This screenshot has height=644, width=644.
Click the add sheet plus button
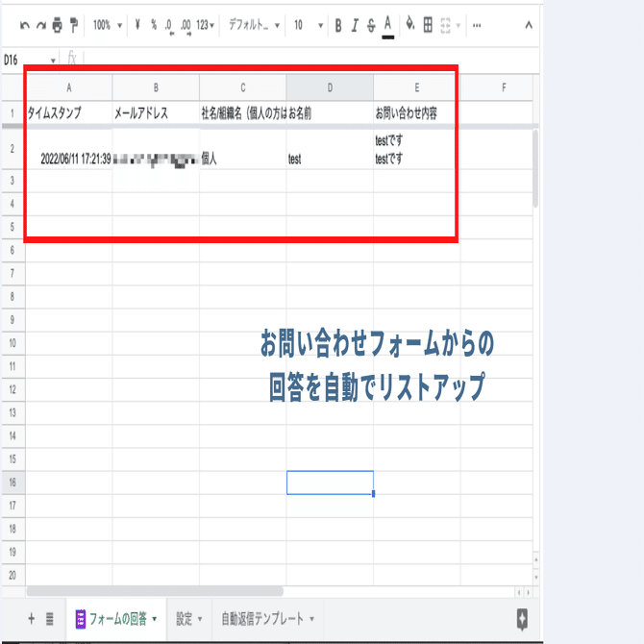coord(31,619)
